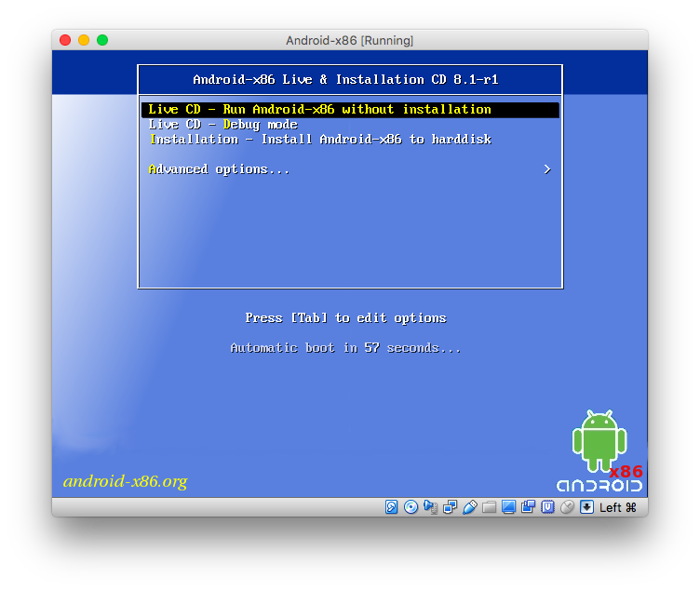Click the Automatic boot countdown text

pos(345,348)
